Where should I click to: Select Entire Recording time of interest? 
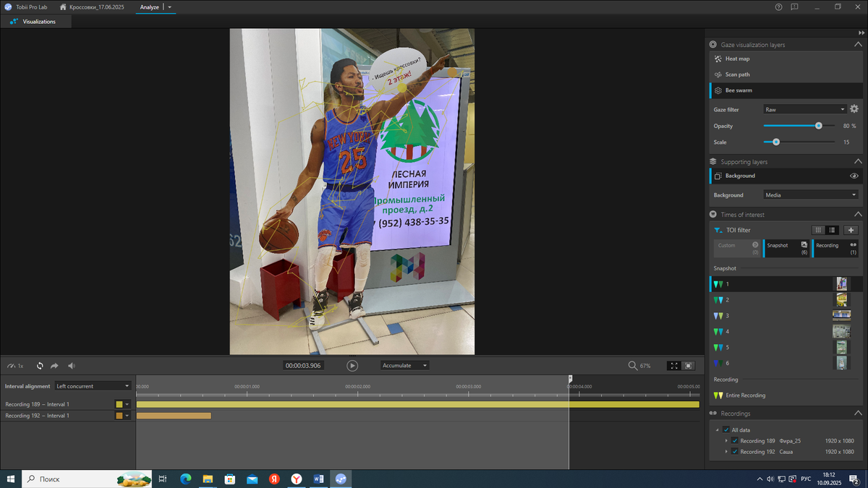pos(786,395)
